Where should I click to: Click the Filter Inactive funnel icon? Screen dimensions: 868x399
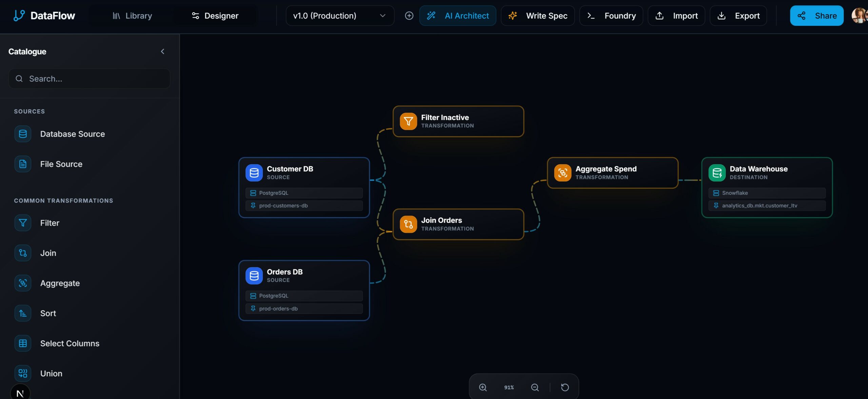pyautogui.click(x=408, y=121)
